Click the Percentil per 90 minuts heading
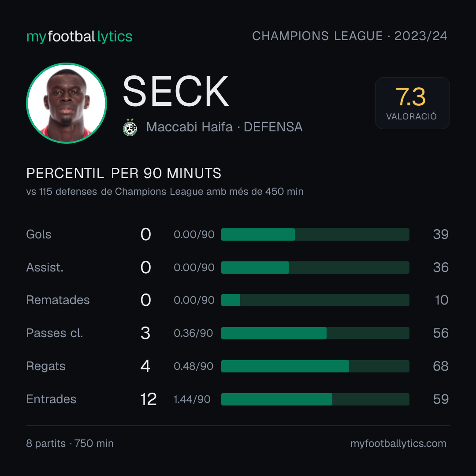 click(123, 173)
